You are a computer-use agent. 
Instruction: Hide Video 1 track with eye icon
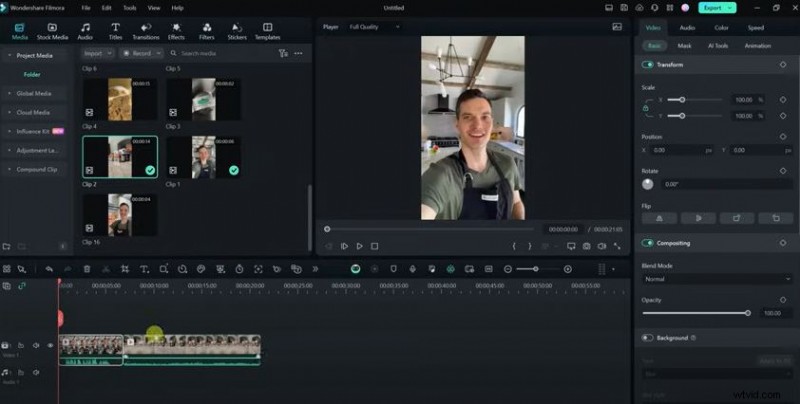[50, 345]
